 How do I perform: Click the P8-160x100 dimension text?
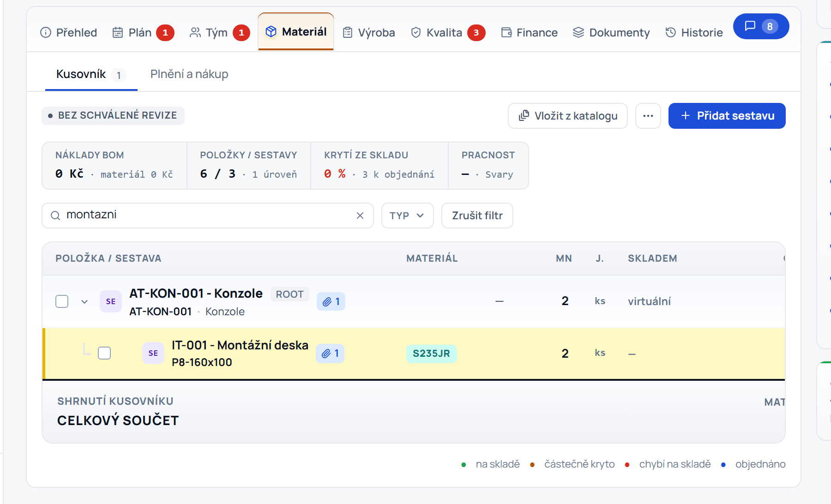click(202, 362)
